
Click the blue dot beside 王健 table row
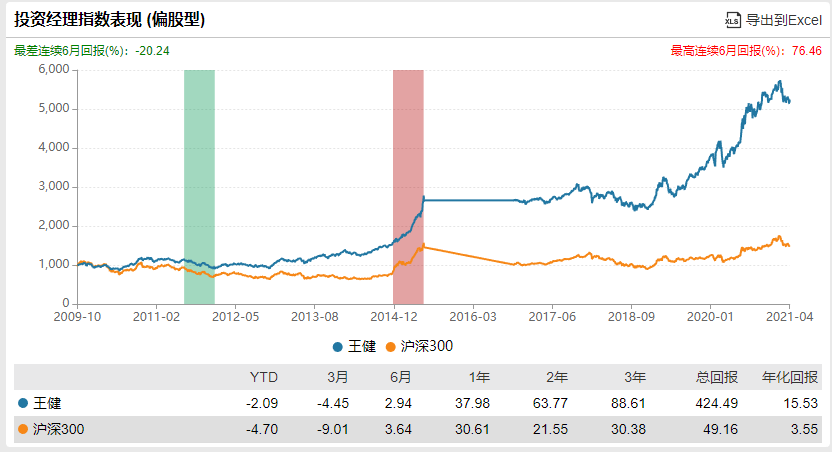23,403
